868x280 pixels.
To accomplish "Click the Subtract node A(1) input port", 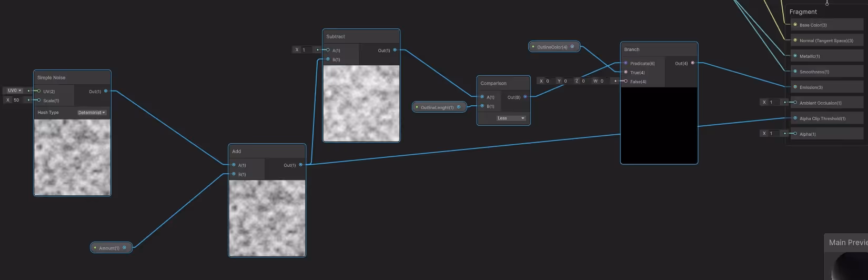I will pyautogui.click(x=328, y=50).
